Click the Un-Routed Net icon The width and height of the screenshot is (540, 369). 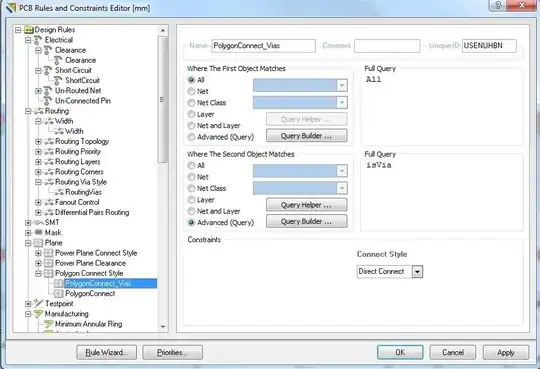click(x=49, y=91)
